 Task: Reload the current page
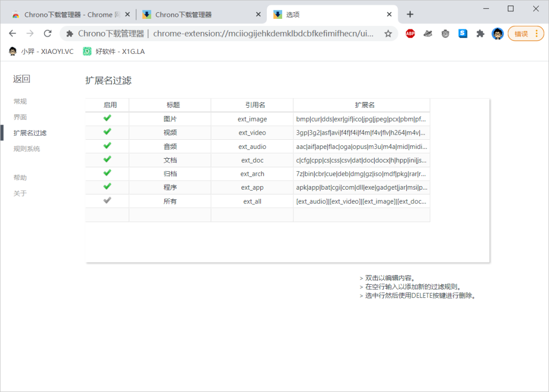pos(48,33)
